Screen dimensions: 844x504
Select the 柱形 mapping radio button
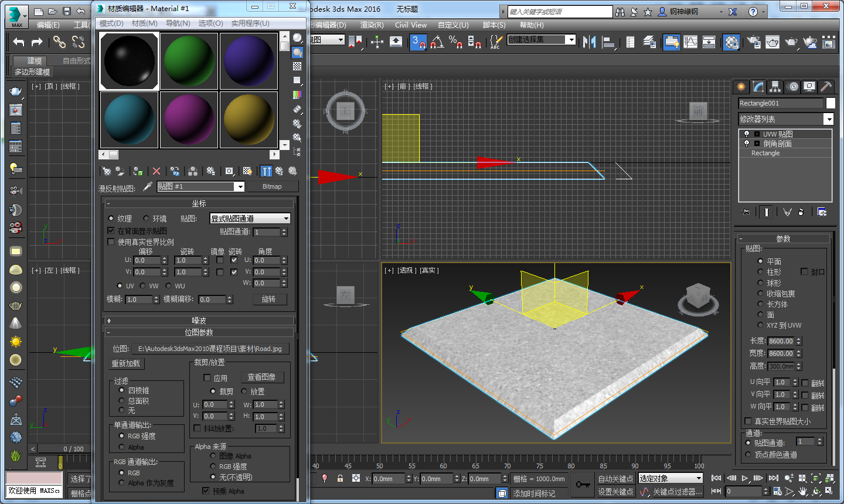pyautogui.click(x=760, y=272)
